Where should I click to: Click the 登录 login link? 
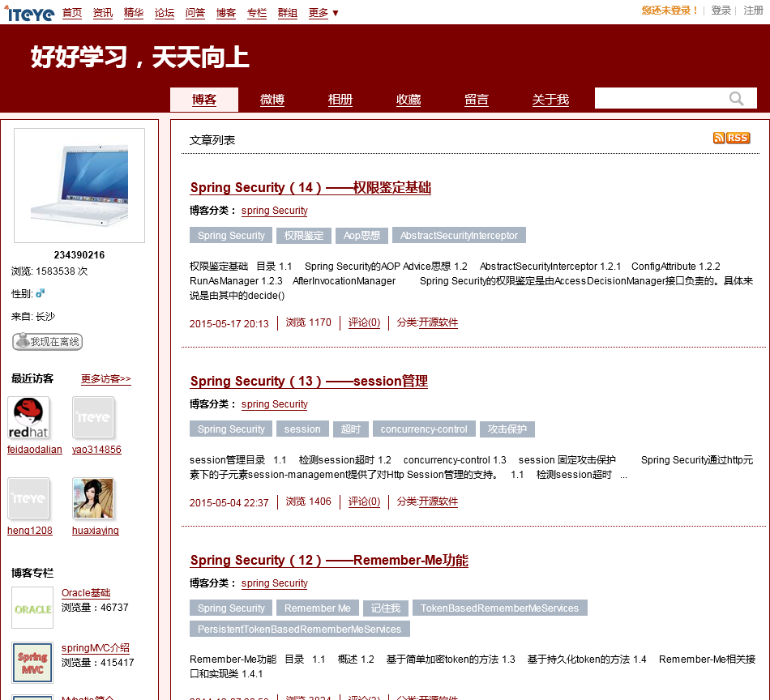pyautogui.click(x=721, y=11)
